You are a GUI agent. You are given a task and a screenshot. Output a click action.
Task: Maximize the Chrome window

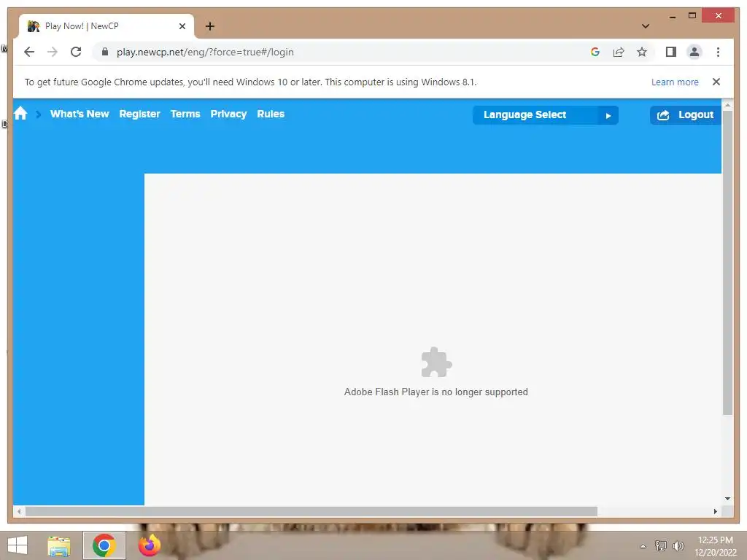(x=692, y=16)
